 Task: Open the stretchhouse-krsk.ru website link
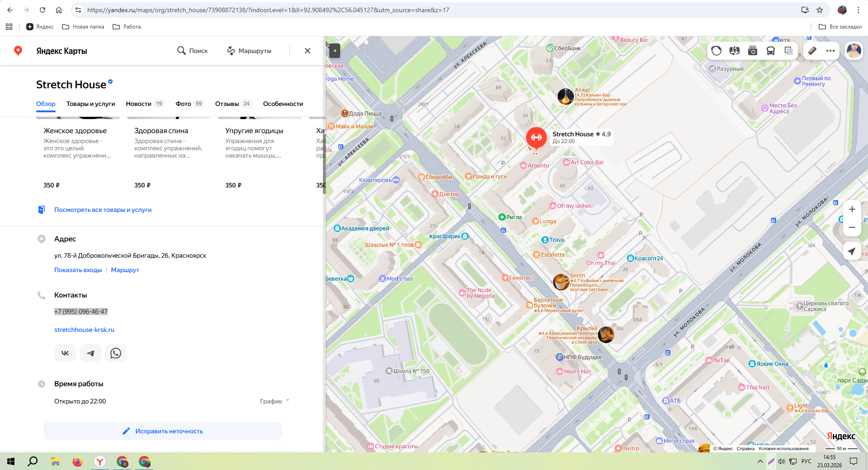pos(84,330)
